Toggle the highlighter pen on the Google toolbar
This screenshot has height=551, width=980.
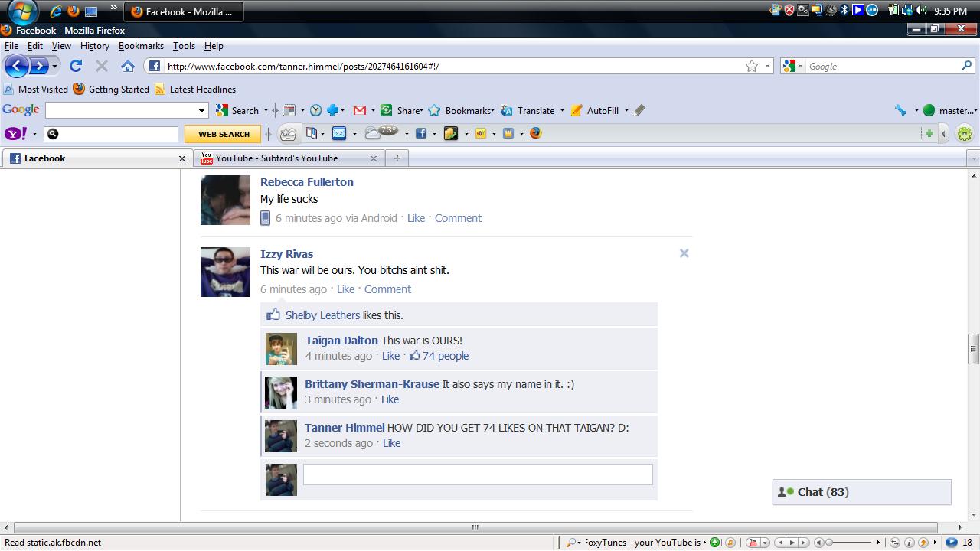tap(638, 110)
